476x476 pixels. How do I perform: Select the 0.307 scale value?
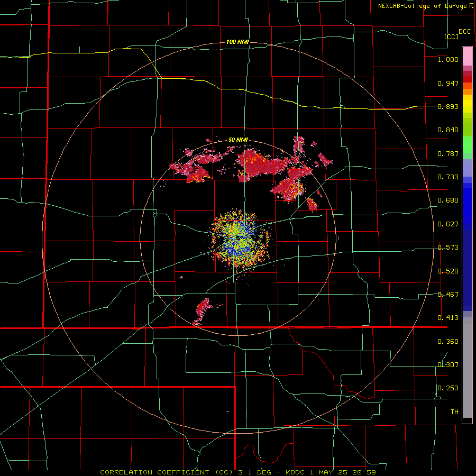pyautogui.click(x=448, y=364)
